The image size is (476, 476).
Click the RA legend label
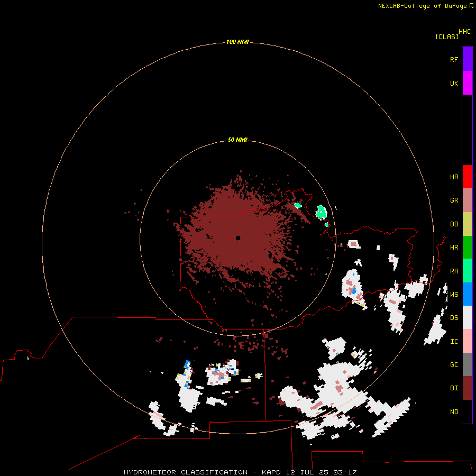click(x=454, y=271)
